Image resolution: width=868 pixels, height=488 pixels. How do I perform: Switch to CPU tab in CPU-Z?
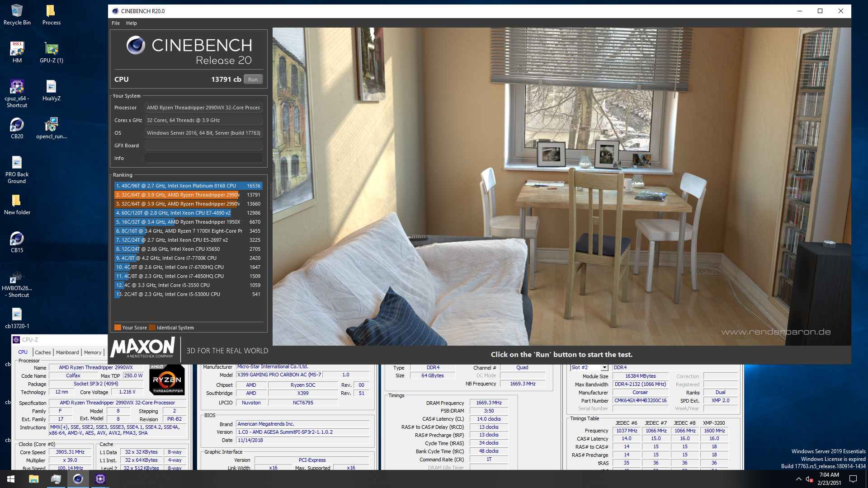[23, 352]
